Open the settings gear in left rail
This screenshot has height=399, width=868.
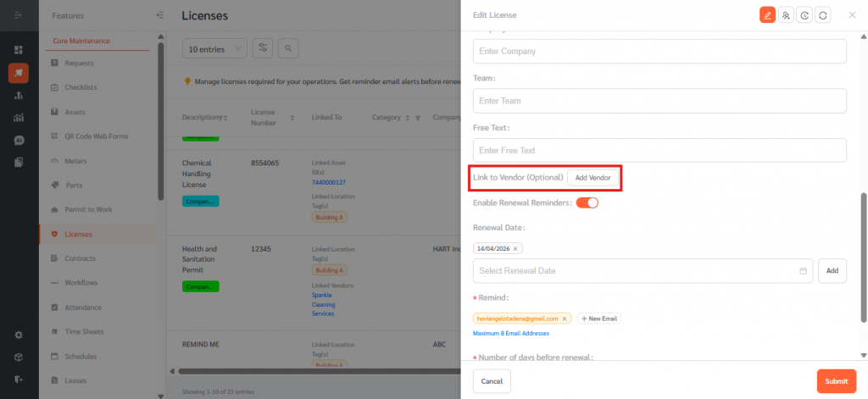coord(19,335)
